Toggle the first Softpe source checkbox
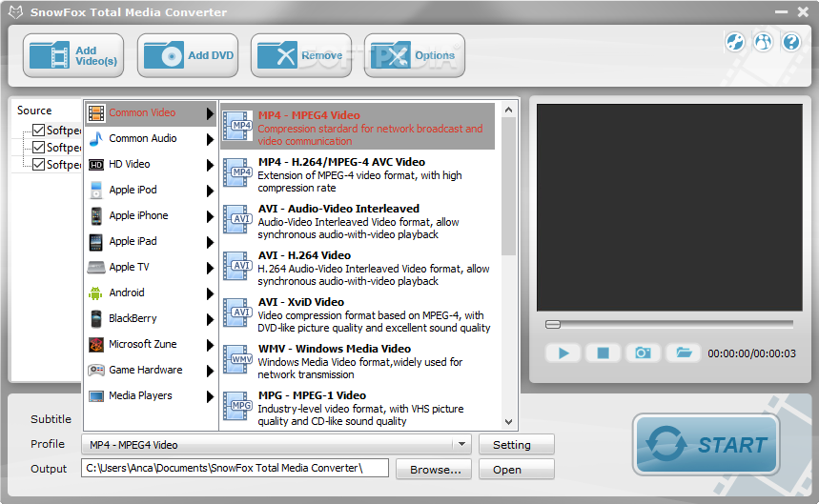The image size is (819, 504). pos(38,130)
